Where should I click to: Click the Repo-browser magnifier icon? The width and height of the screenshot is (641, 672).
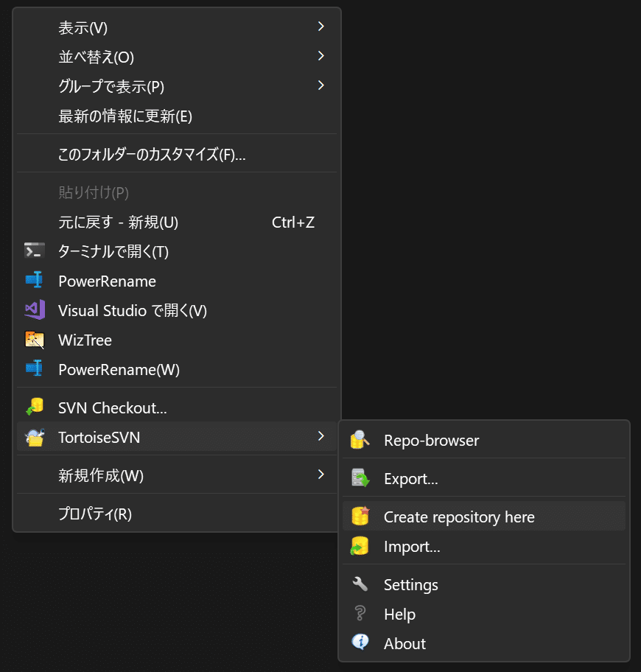pos(360,440)
